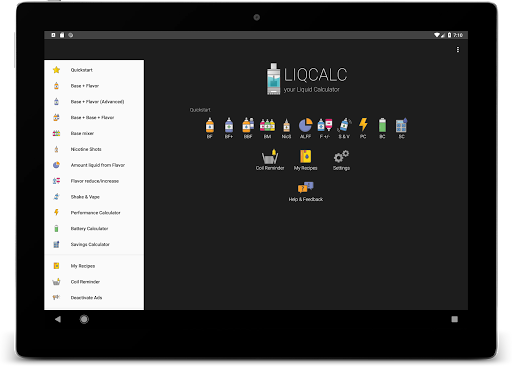Select Quickstart in the side drawer
This screenshot has height=366, width=512.
(x=94, y=70)
